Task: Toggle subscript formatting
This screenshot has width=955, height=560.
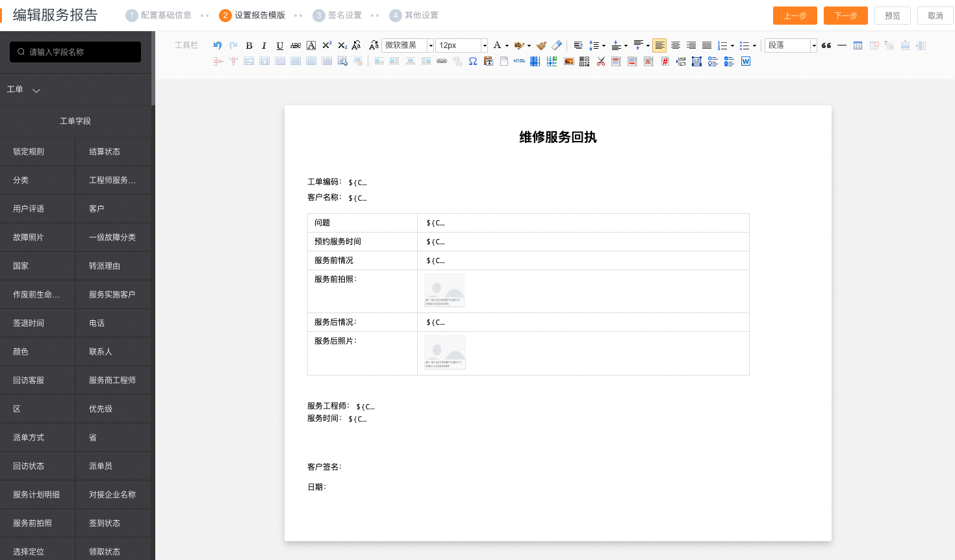Action: point(342,45)
